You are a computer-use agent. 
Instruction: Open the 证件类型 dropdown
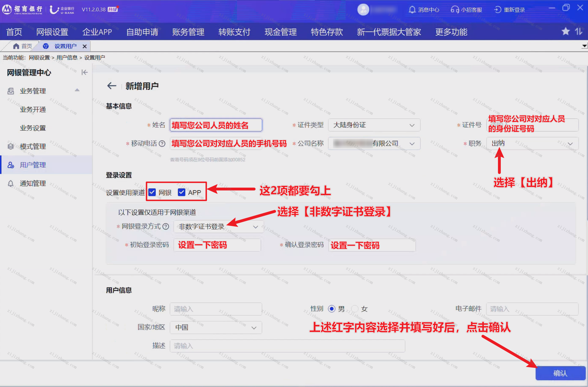point(374,125)
